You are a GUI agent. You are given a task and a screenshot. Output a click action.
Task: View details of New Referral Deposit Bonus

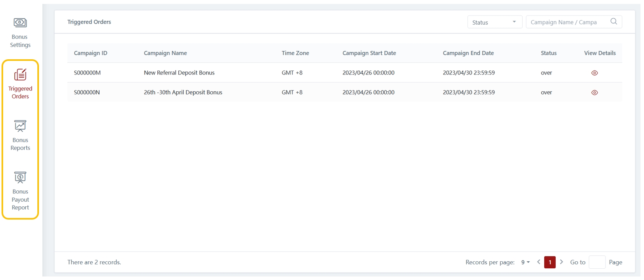click(594, 73)
